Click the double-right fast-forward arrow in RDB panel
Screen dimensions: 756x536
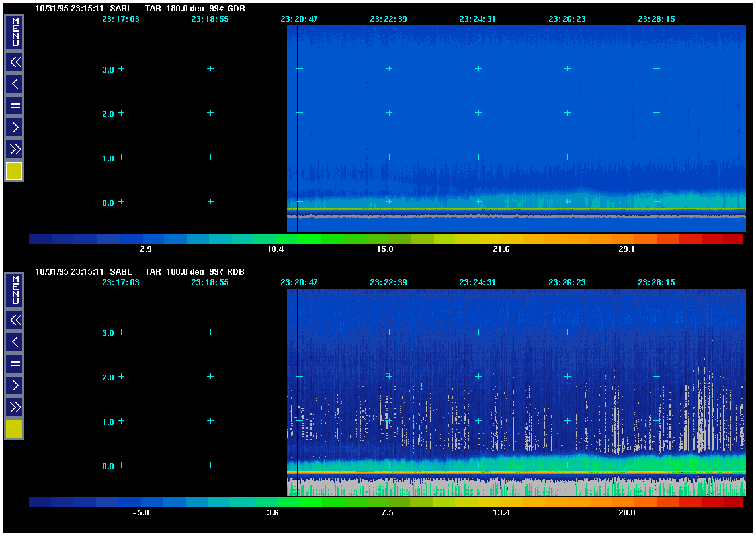click(x=15, y=407)
